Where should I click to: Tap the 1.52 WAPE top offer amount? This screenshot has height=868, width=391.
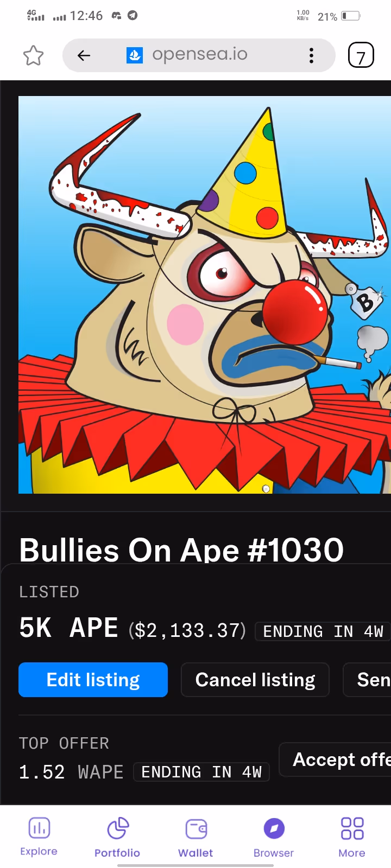coord(71,772)
